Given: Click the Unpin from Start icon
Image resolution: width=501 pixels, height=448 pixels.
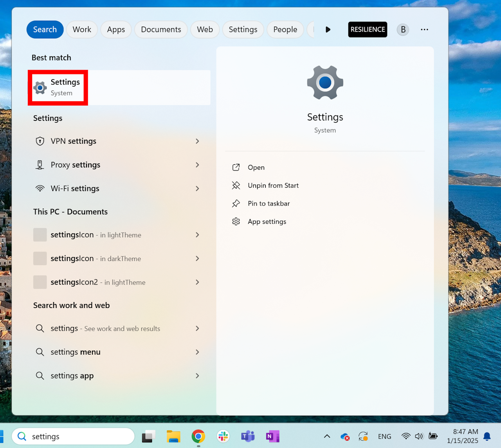Looking at the screenshot, I should [x=236, y=185].
